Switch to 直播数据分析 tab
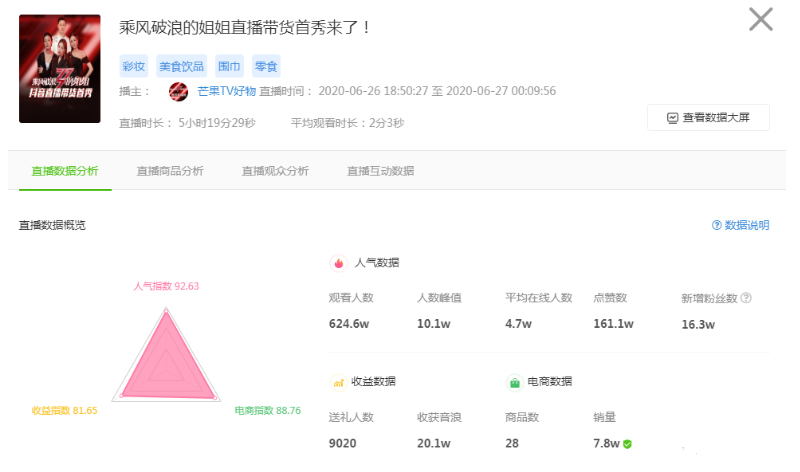This screenshot has height=472, width=800. click(65, 171)
